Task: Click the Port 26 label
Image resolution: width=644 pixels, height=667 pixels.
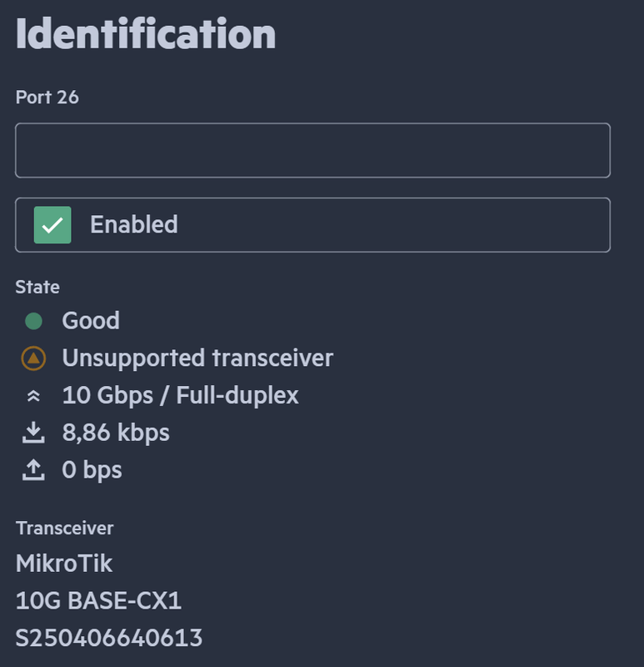Action: (x=47, y=98)
